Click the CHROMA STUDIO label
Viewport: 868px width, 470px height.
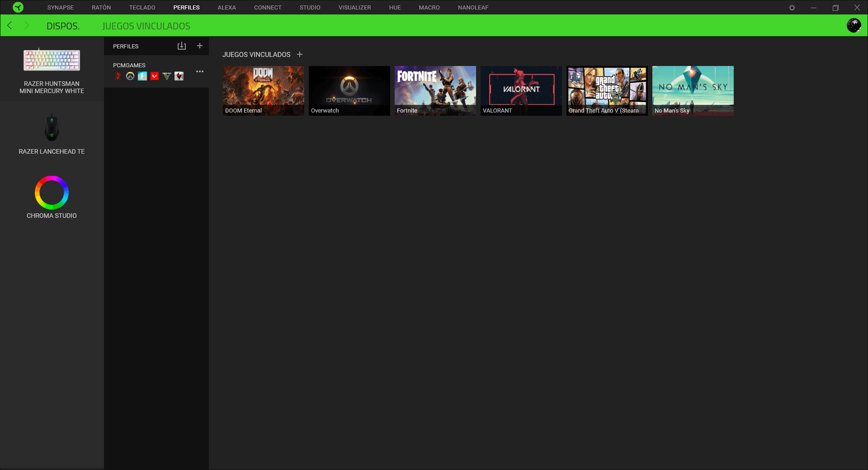pyautogui.click(x=52, y=216)
